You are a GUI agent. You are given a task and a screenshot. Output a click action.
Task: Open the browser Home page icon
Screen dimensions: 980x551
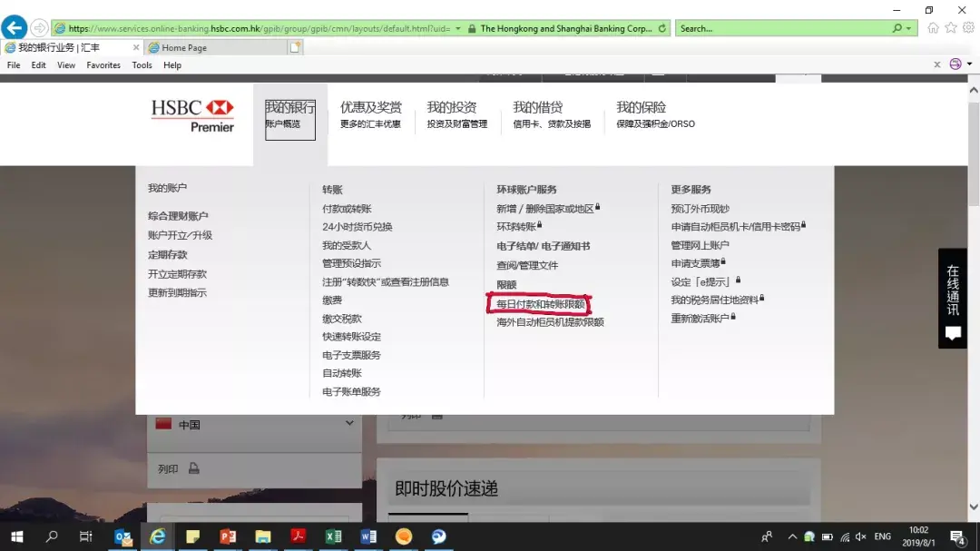click(x=931, y=27)
